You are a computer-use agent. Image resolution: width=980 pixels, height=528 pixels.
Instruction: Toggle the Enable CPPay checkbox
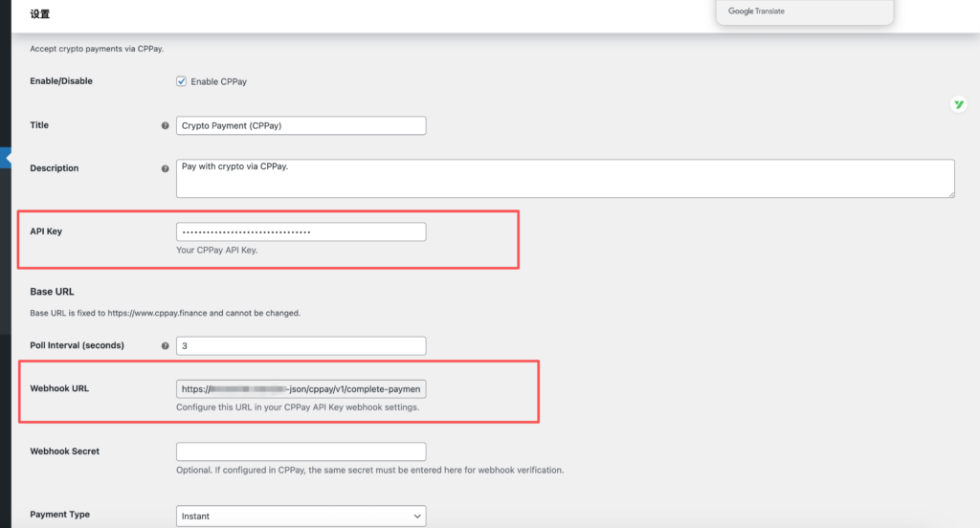[182, 82]
